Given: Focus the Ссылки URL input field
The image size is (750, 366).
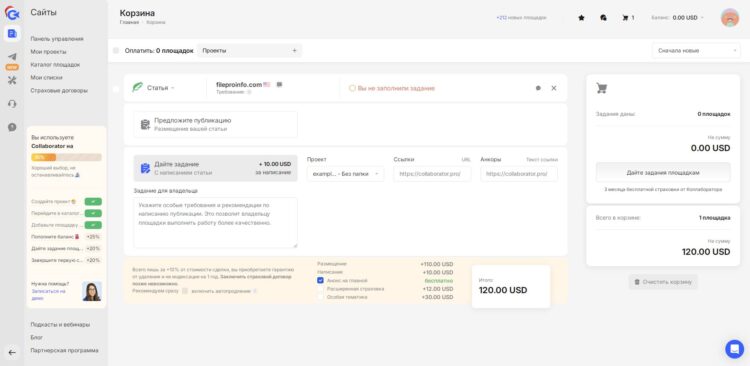Looking at the screenshot, I should 432,174.
